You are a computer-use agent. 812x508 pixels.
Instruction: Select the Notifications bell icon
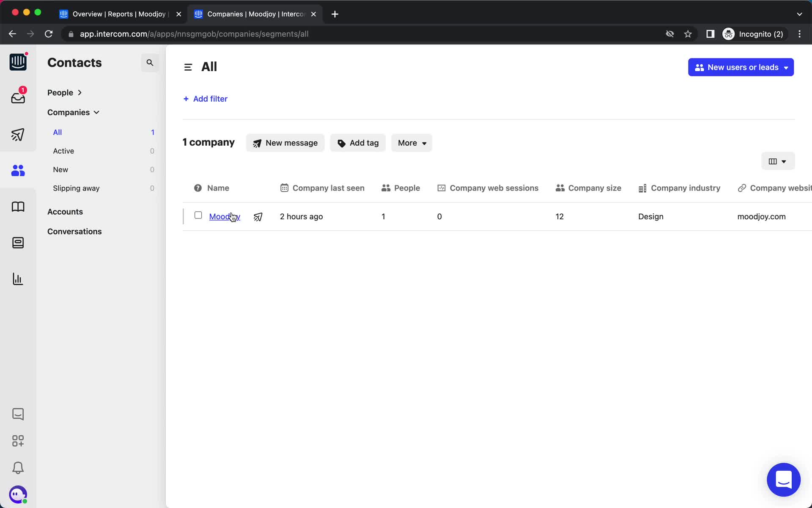point(17,468)
